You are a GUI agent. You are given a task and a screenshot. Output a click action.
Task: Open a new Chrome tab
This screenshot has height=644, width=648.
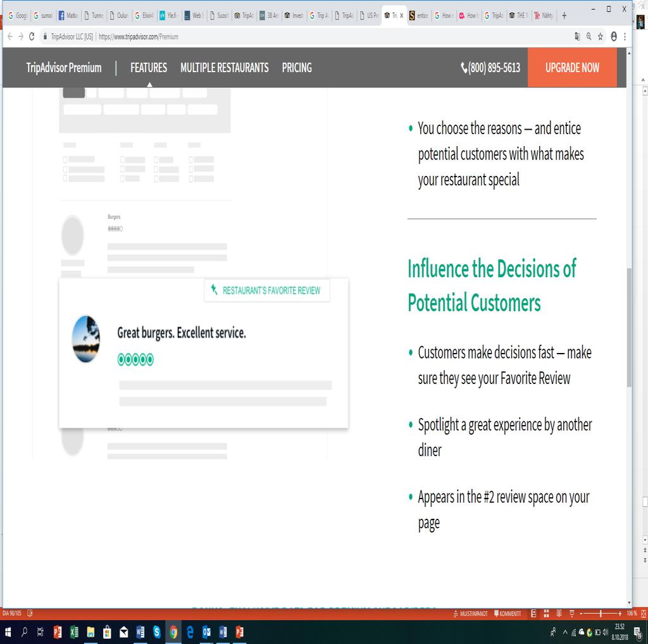564,16
